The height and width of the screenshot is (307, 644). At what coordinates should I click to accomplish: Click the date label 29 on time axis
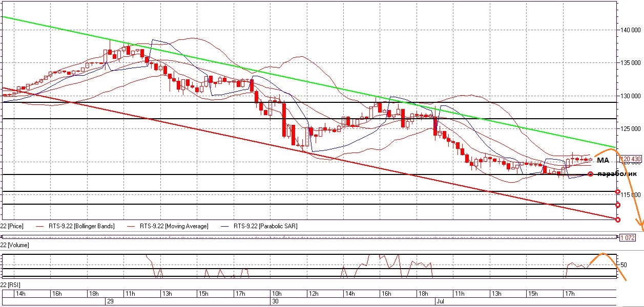pos(110,302)
